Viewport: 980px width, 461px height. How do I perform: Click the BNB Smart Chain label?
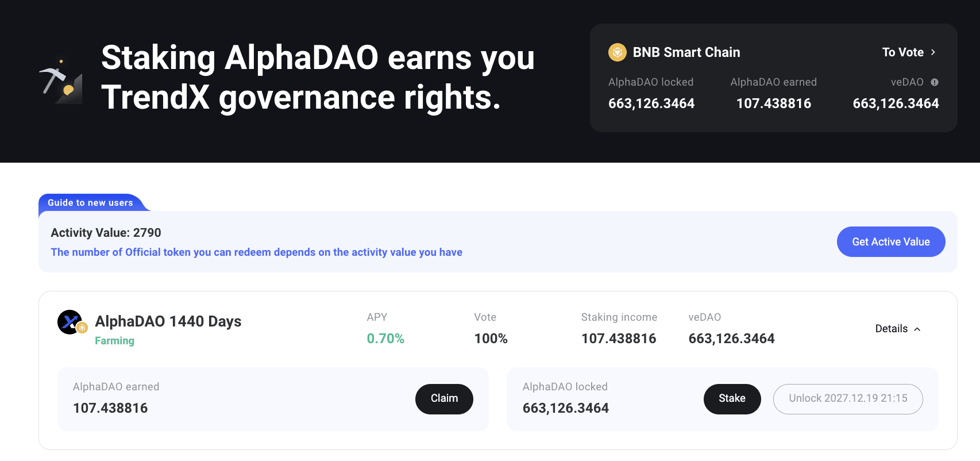pyautogui.click(x=686, y=52)
